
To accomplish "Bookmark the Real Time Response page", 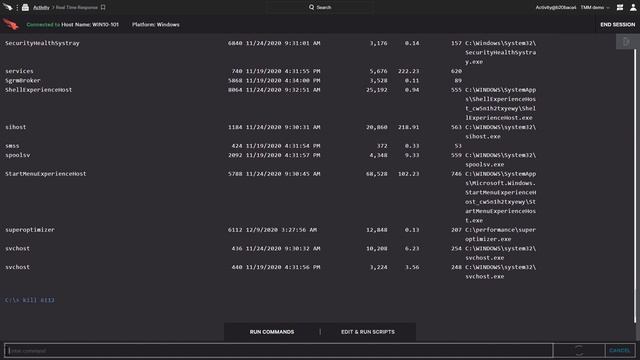I will [103, 7].
